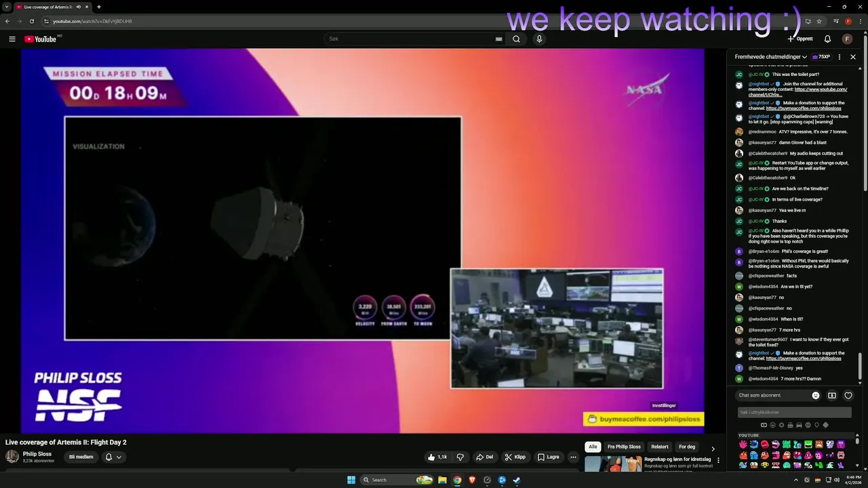This screenshot has width=868, height=488.
Task: Open Steam from the taskbar
Action: [x=517, y=480]
